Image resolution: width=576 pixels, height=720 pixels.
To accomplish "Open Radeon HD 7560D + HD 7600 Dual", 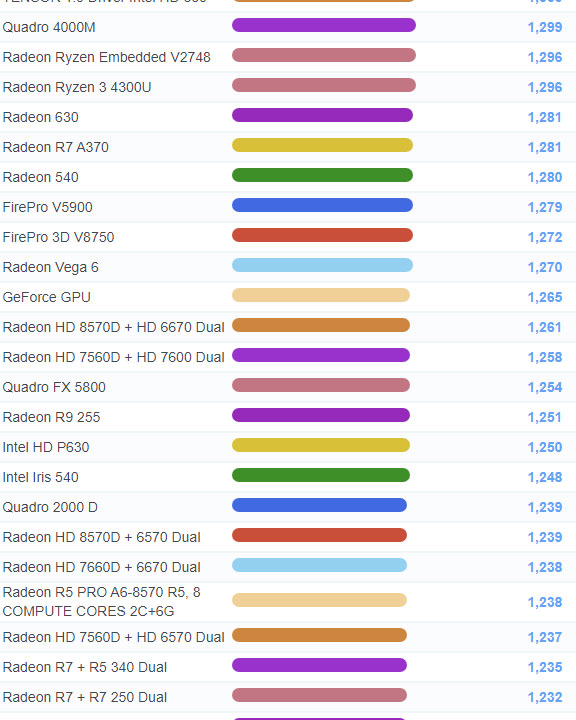I will click(113, 357).
